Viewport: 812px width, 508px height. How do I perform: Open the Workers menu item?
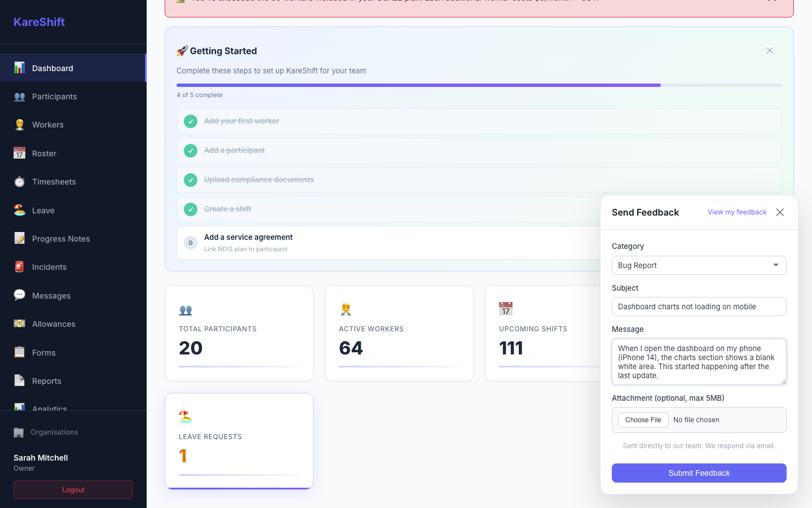click(73, 125)
